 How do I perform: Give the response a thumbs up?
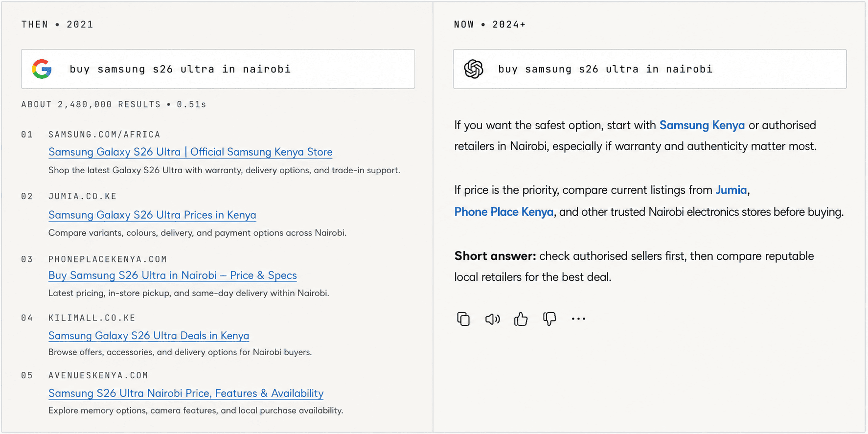(x=521, y=319)
